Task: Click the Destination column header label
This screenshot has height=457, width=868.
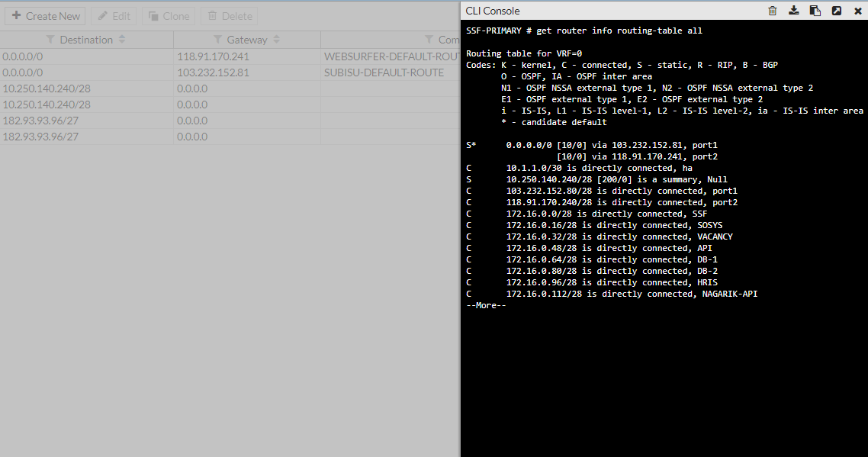Action: tap(85, 40)
